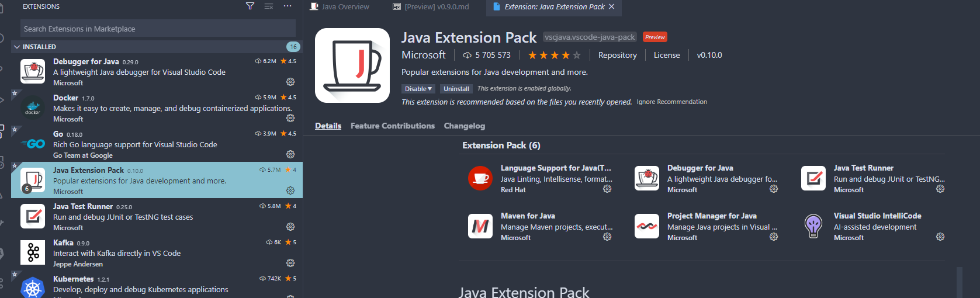The width and height of the screenshot is (980, 298).
Task: Open the Repository link
Action: [x=618, y=55]
